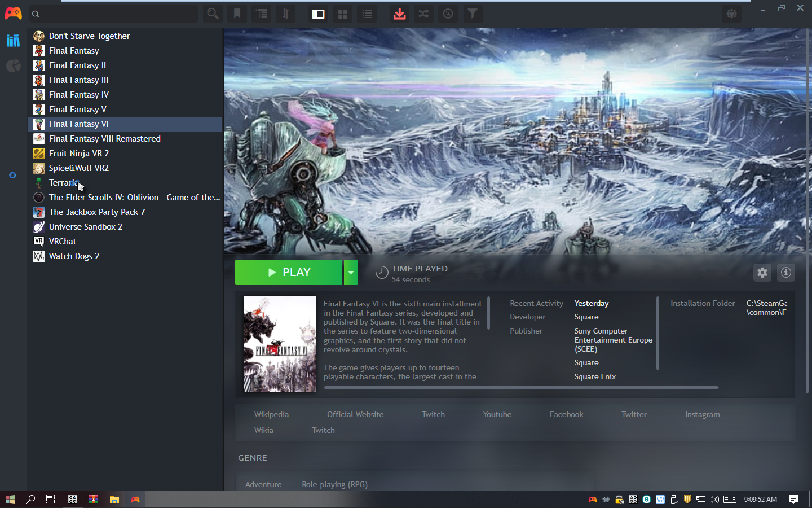Select Fruit Ninja VR 2

pyautogui.click(x=125, y=154)
